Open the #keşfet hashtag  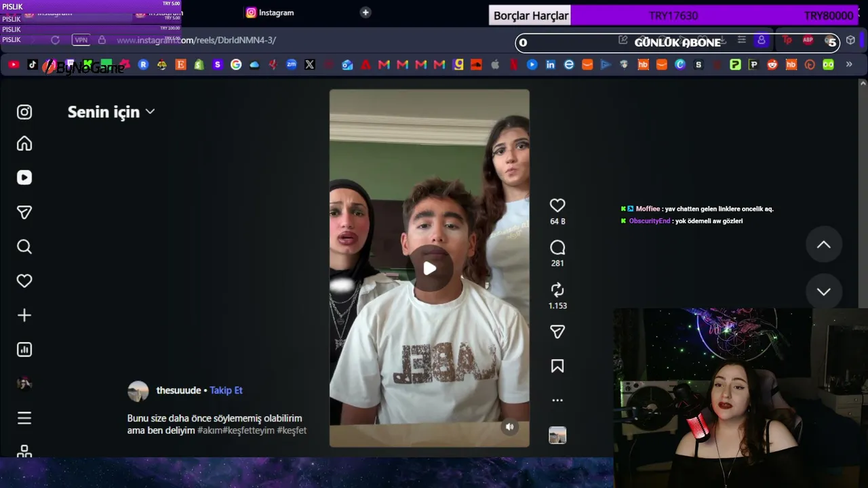(292, 430)
